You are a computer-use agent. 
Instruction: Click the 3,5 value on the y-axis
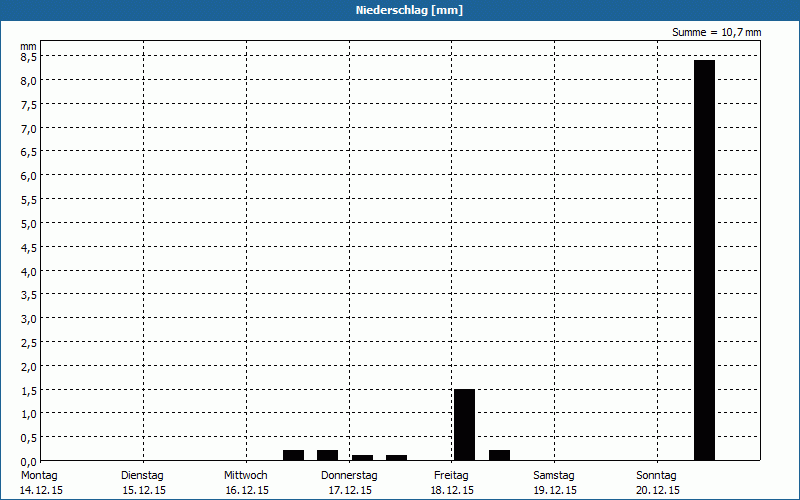pos(29,295)
